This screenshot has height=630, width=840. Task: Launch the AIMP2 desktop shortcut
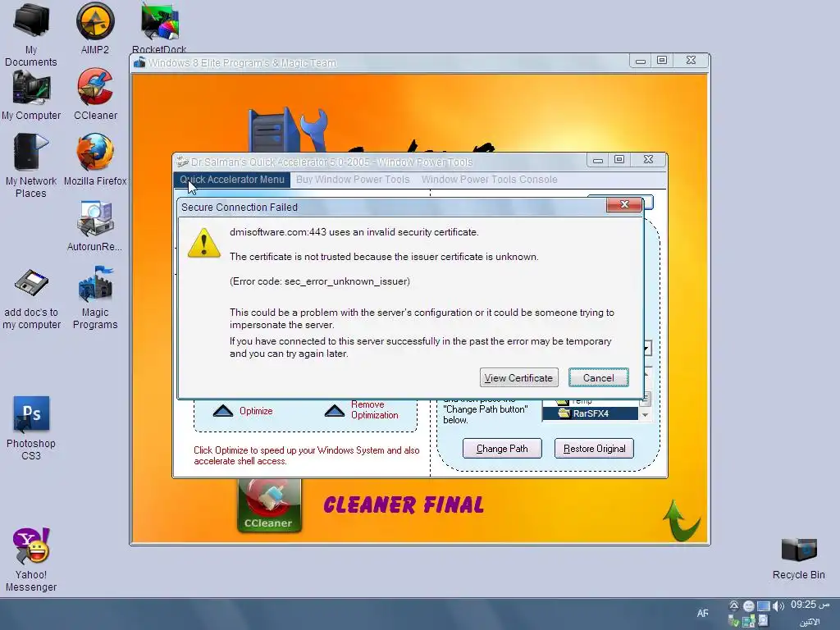tap(95, 28)
